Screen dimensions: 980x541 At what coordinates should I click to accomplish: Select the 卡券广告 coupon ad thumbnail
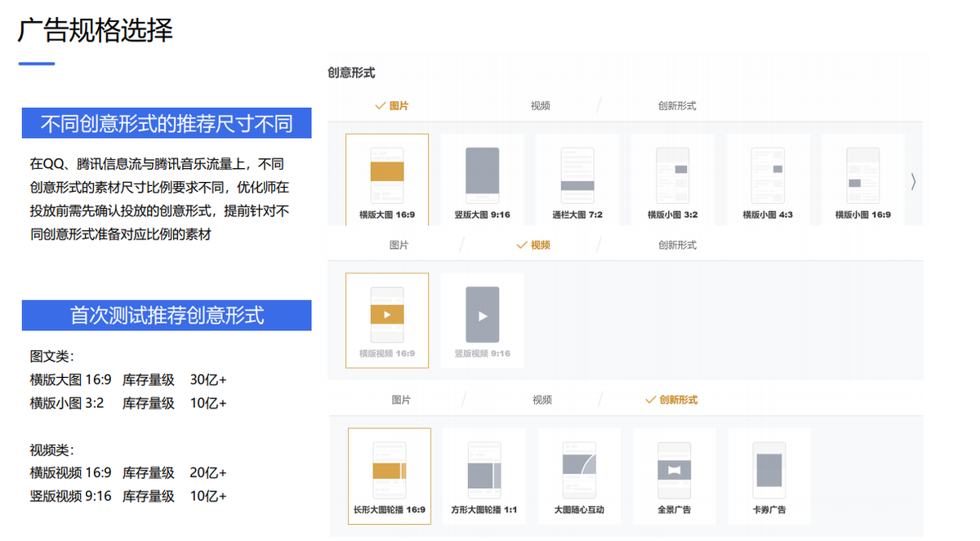click(768, 469)
